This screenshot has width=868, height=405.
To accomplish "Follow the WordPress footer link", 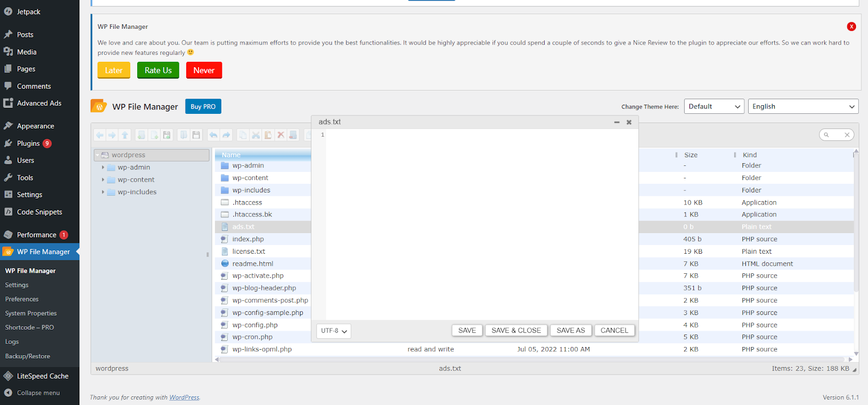I will pyautogui.click(x=184, y=397).
